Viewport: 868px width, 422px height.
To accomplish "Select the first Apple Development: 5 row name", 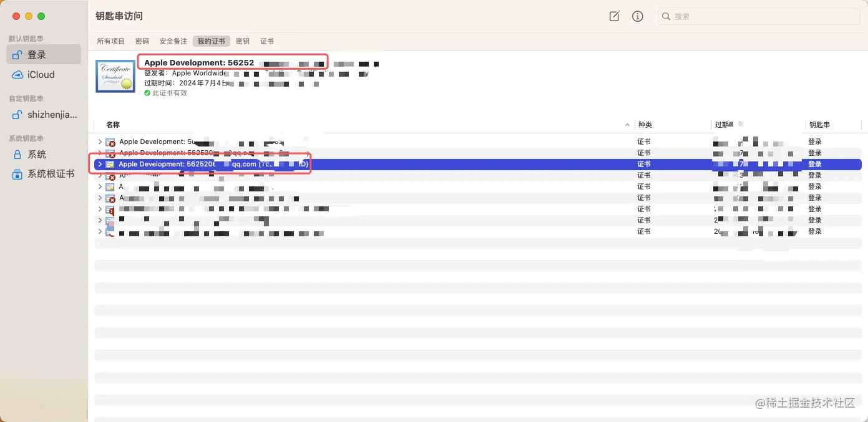I will pyautogui.click(x=157, y=141).
